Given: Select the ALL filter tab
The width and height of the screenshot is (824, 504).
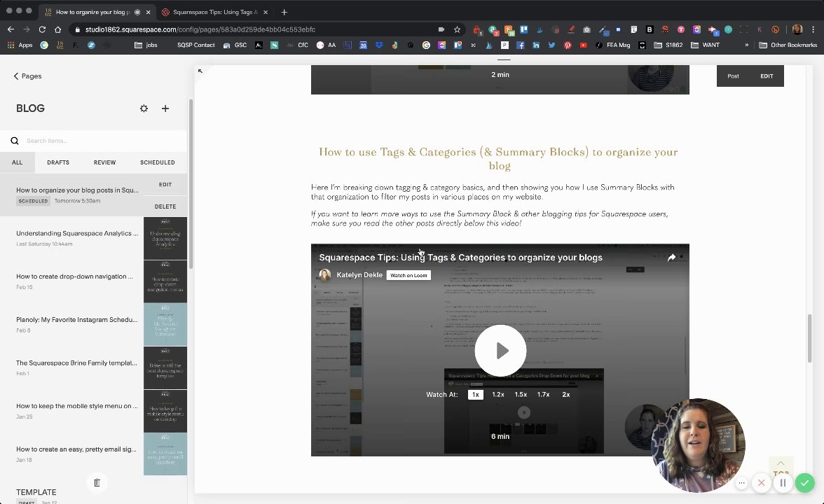Looking at the screenshot, I should pos(18,162).
